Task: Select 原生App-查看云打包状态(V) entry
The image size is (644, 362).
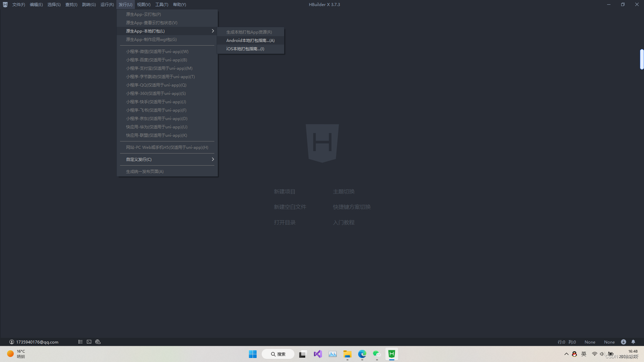Action: pyautogui.click(x=167, y=23)
